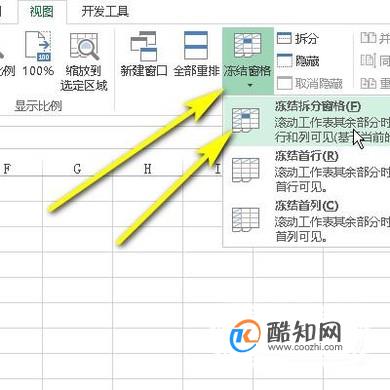
Task: Open the 开发工具 ribbon tab
Action: click(x=105, y=12)
